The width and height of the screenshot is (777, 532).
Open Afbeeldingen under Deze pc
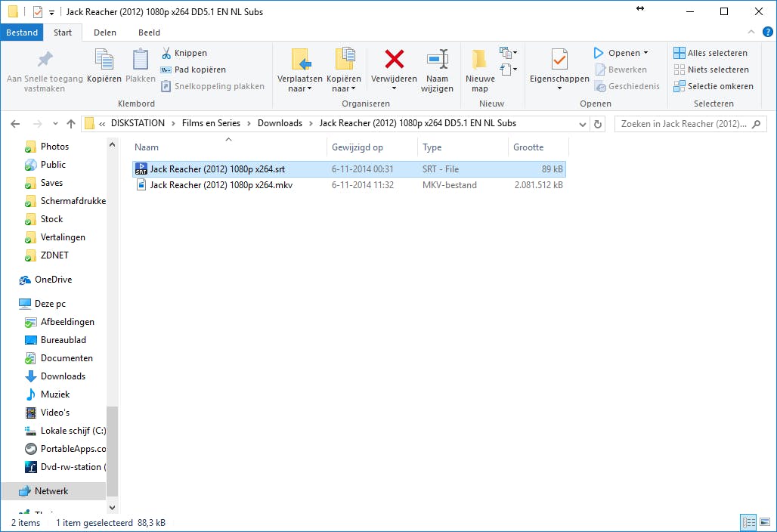click(67, 322)
